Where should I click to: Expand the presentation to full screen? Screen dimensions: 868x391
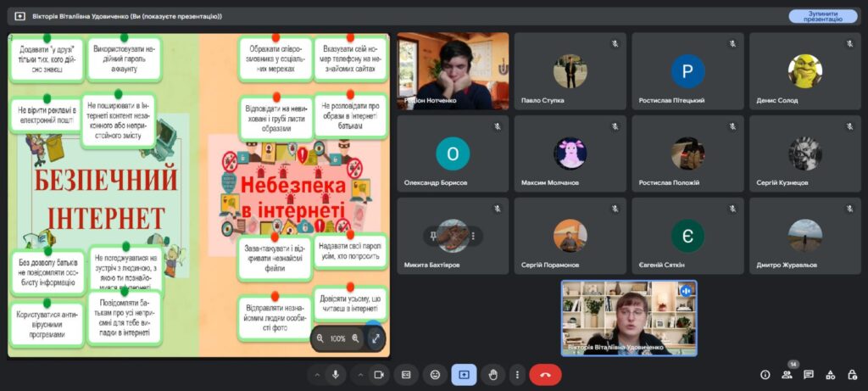375,338
